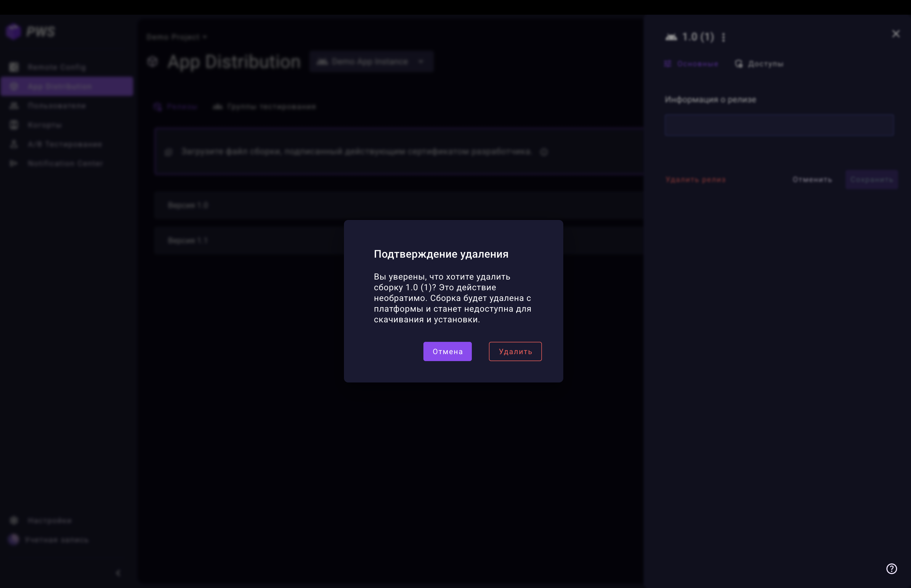
Task: Open Настройки settings gear icon
Action: (14, 520)
